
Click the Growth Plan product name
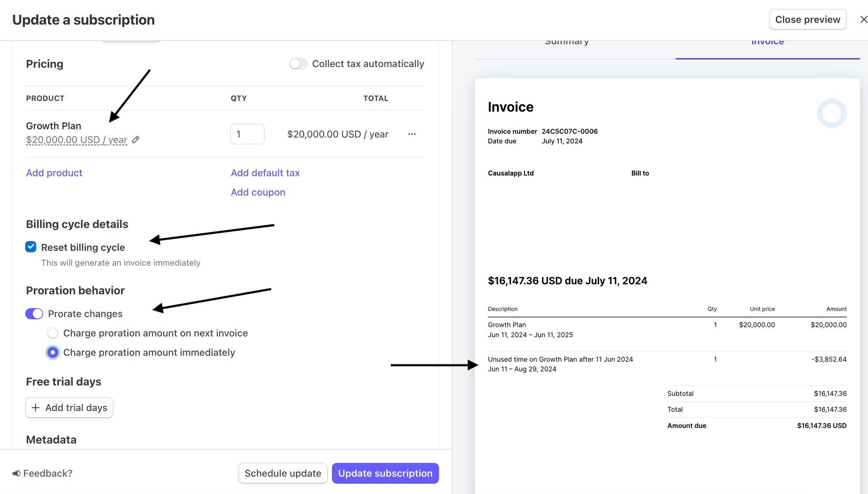coord(53,126)
